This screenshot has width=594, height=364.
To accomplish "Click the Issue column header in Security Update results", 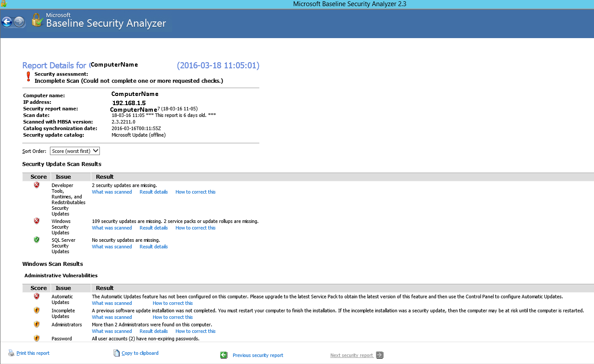I will (64, 177).
